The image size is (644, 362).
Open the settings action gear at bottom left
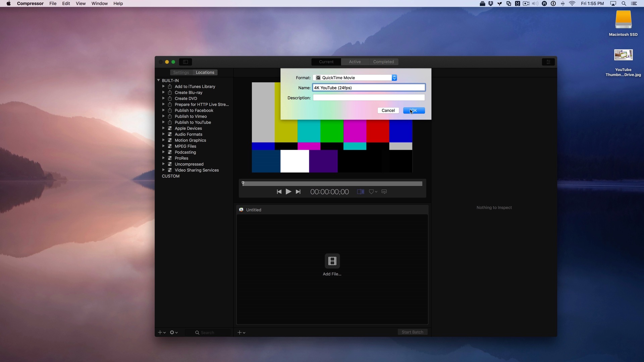click(x=173, y=332)
